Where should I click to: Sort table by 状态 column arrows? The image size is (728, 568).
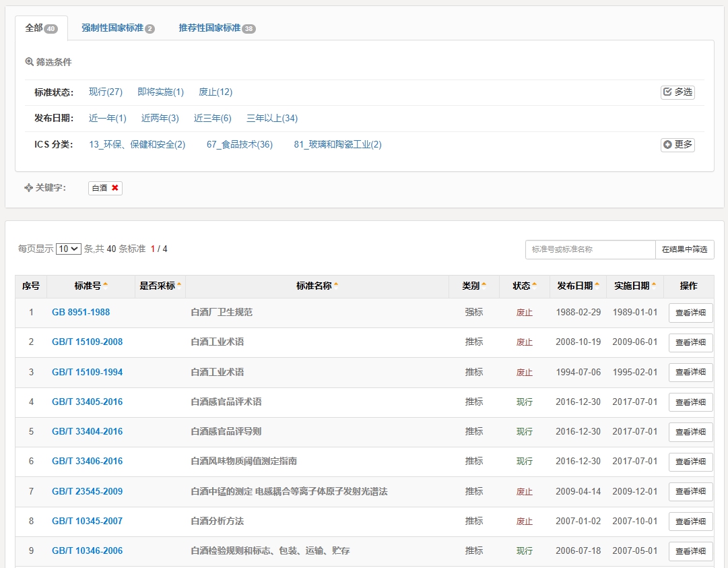point(535,286)
